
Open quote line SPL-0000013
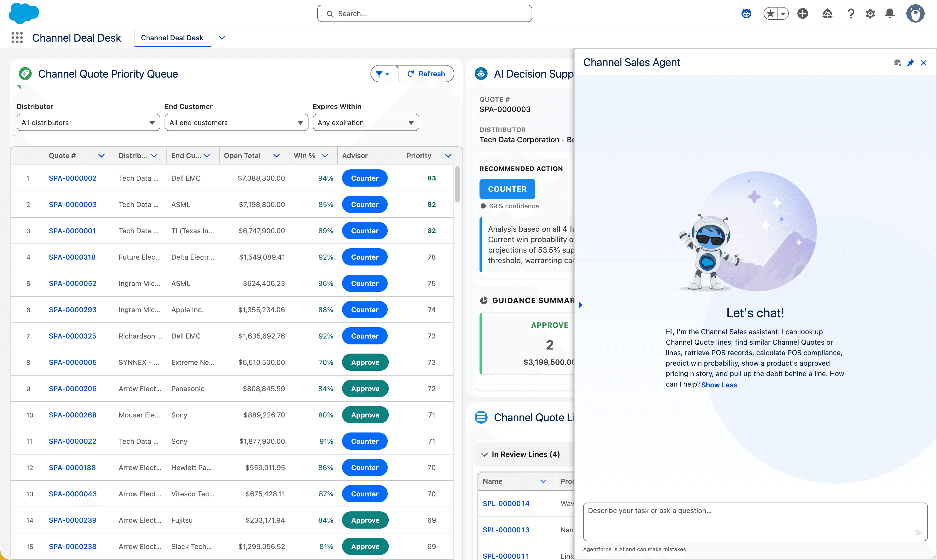[x=506, y=530]
